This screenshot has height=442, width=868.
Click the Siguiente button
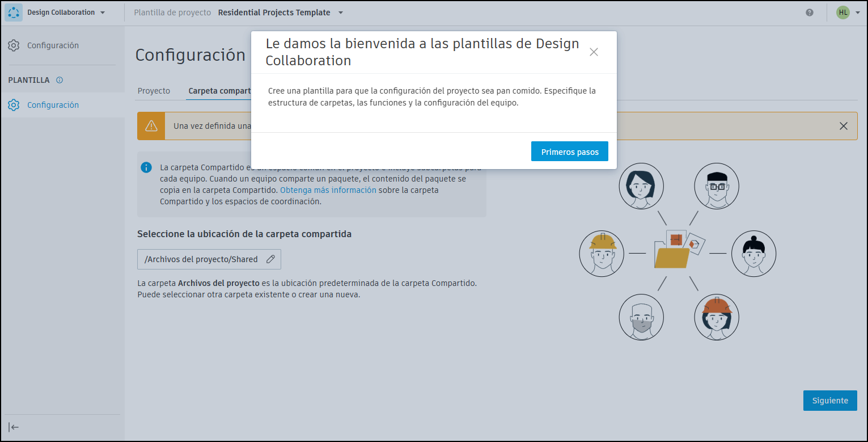830,401
